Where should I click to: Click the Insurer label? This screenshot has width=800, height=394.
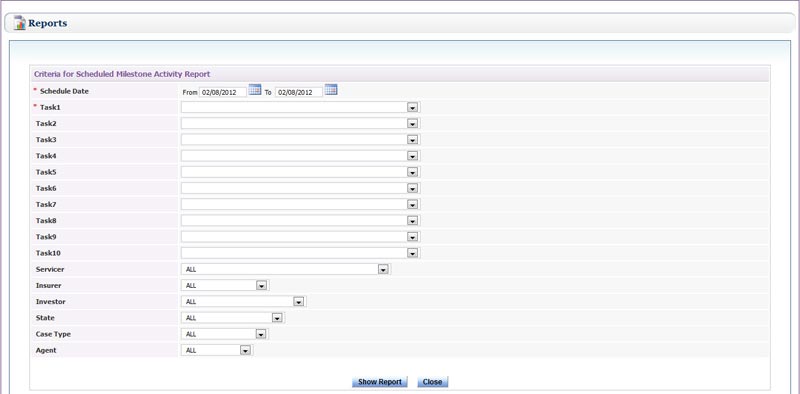pos(48,286)
